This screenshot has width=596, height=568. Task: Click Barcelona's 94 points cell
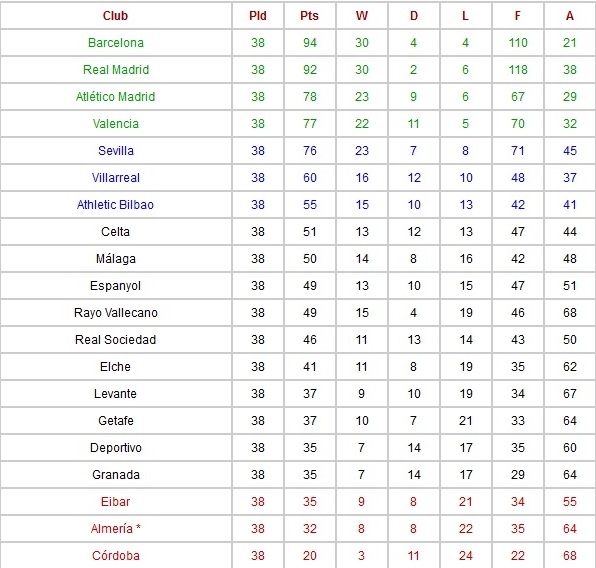[310, 43]
